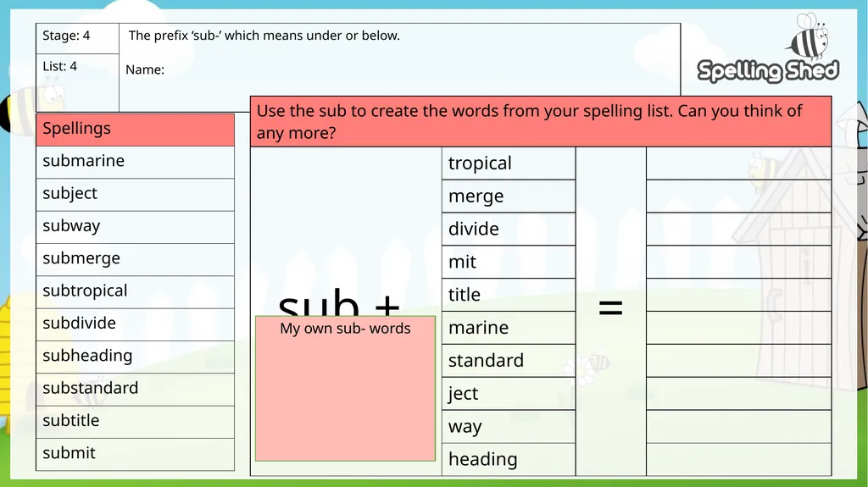Image resolution: width=868 pixels, height=487 pixels.
Task: Click the answer box beside 'divide'
Action: pos(738,229)
